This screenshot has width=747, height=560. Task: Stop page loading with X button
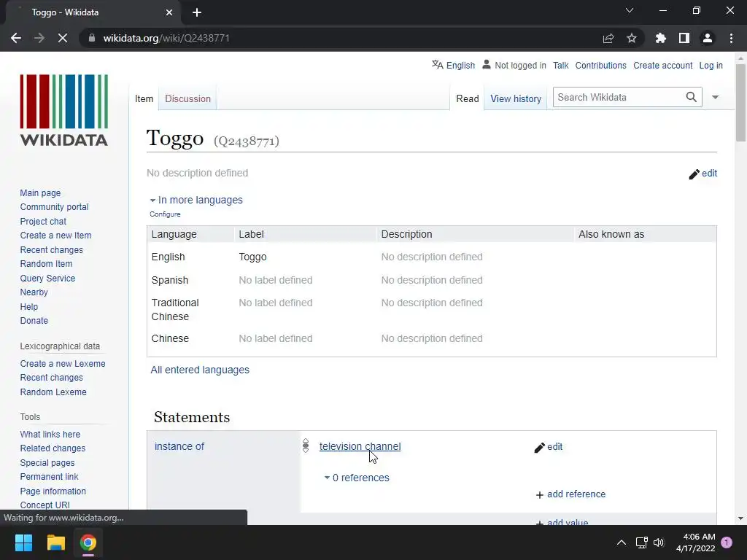[x=63, y=38]
